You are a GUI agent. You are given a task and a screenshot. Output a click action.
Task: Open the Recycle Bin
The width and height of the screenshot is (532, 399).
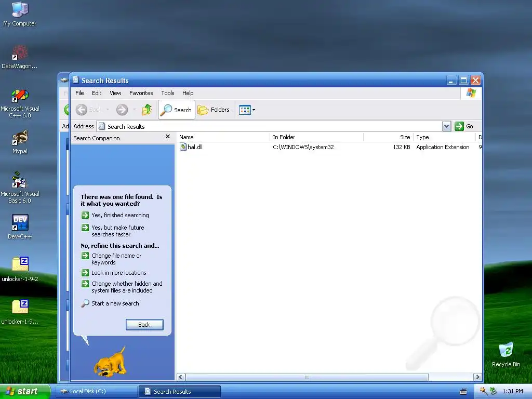point(506,354)
